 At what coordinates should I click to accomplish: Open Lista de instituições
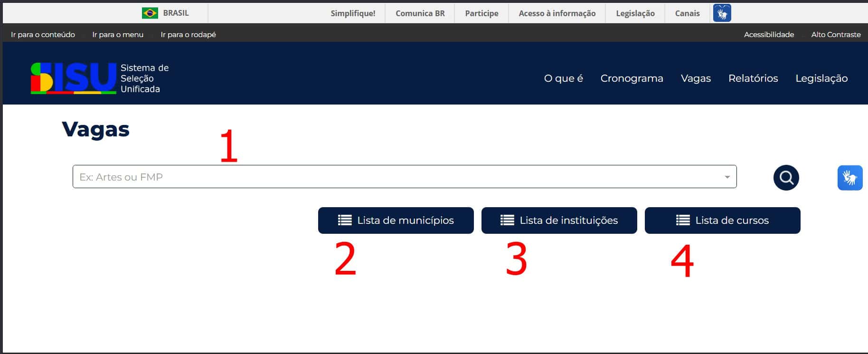559,220
